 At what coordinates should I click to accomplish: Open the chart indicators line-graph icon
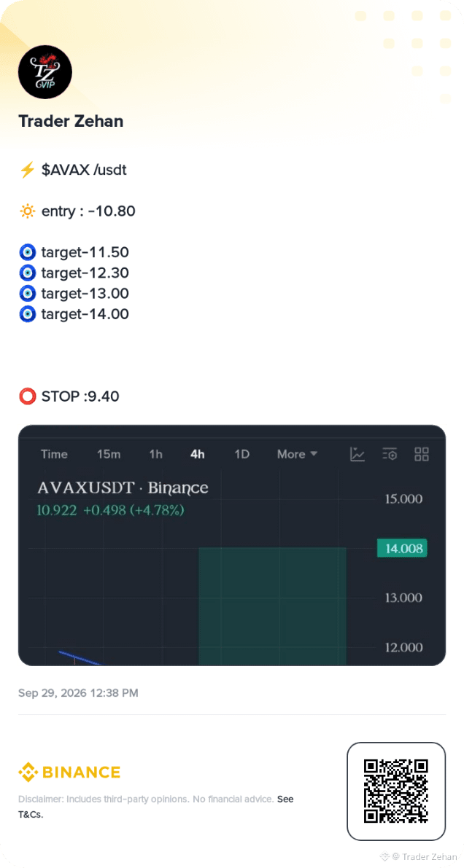357,455
